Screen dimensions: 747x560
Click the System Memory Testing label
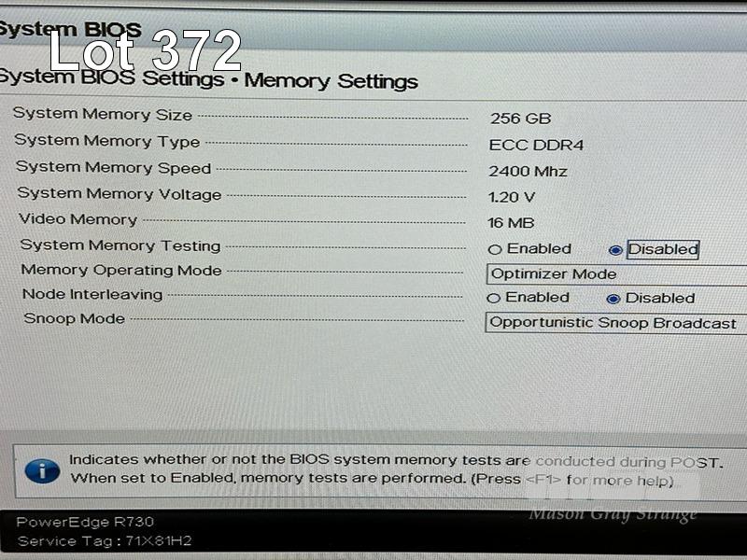[x=120, y=245]
